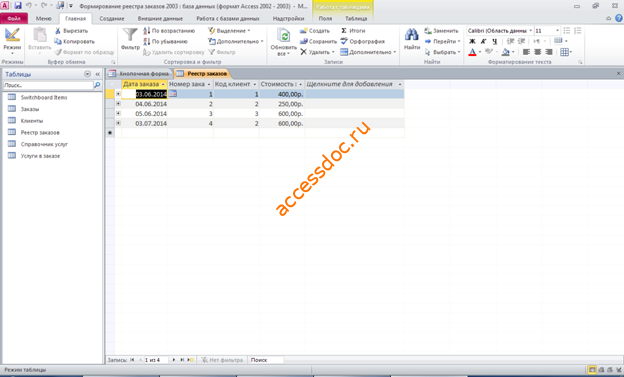The image size is (624, 377).
Task: Collapse the navigation pane with chevrons
Action: 98,74
